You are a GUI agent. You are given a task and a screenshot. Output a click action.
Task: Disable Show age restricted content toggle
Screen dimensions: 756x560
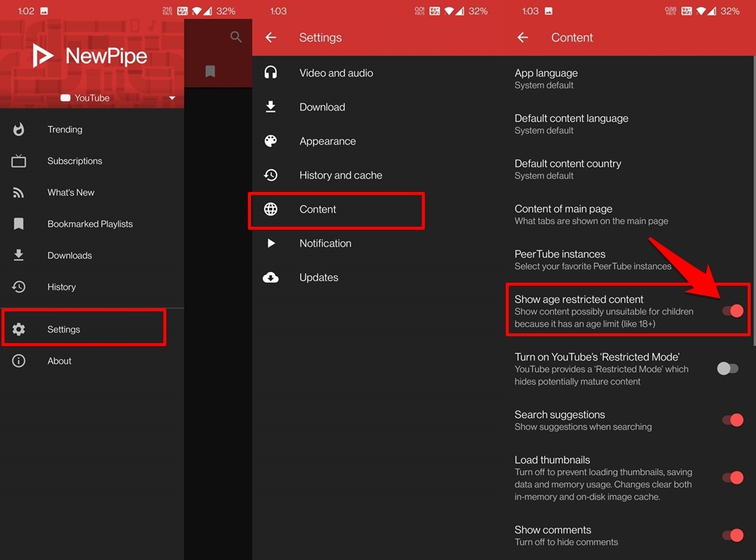tap(732, 311)
